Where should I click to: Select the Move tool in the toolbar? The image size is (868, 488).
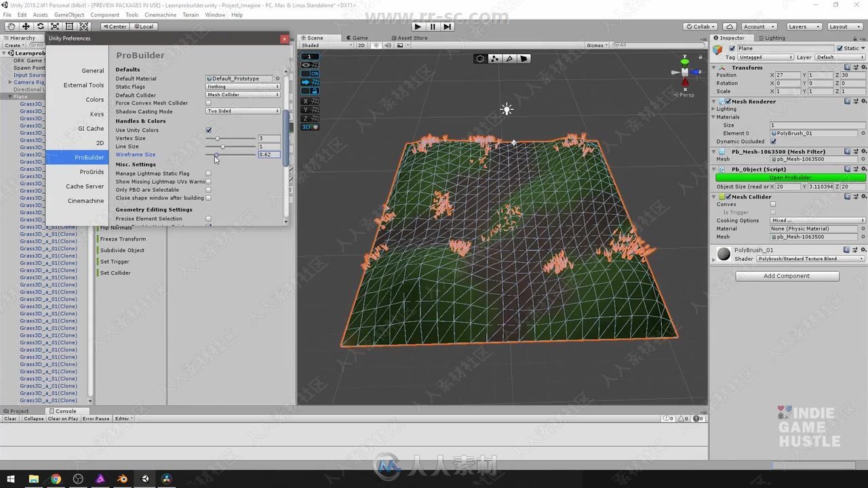click(26, 26)
